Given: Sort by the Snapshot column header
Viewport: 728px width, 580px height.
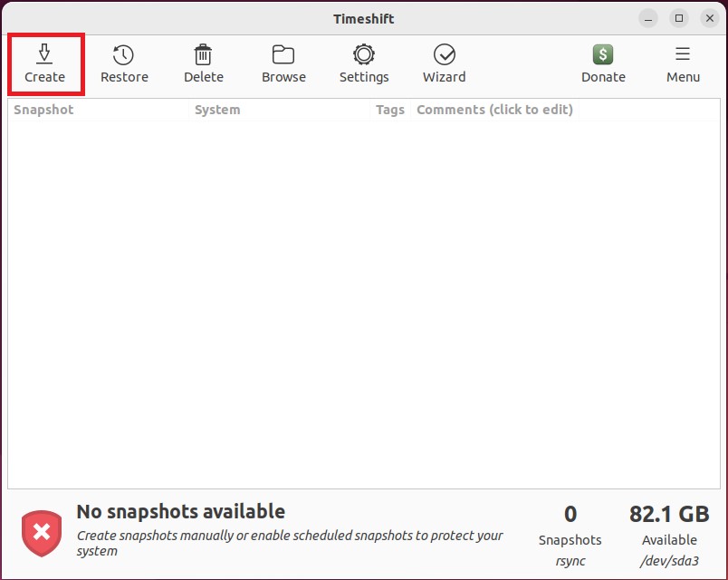Looking at the screenshot, I should 98,110.
